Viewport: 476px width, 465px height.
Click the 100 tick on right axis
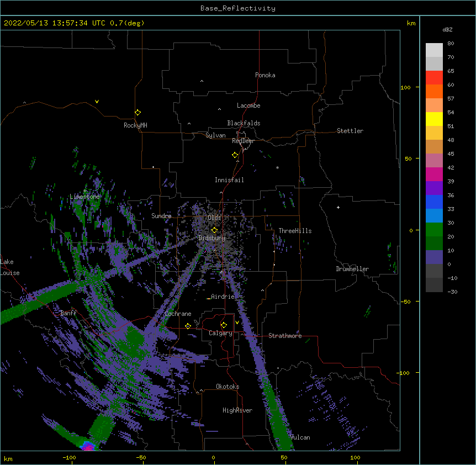(405, 87)
